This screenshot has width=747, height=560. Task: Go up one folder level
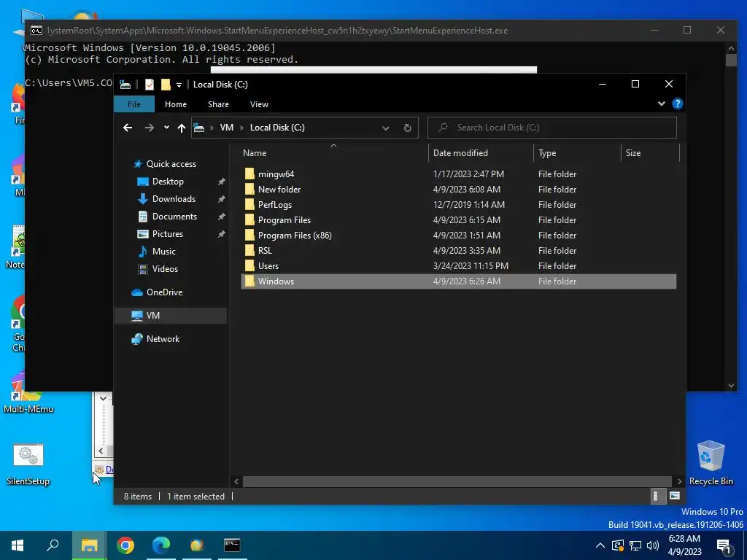181,128
